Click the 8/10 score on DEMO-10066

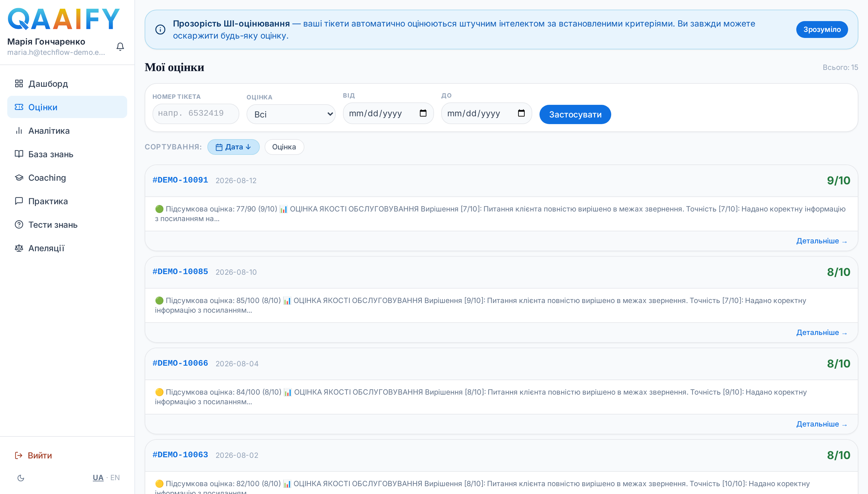(838, 364)
